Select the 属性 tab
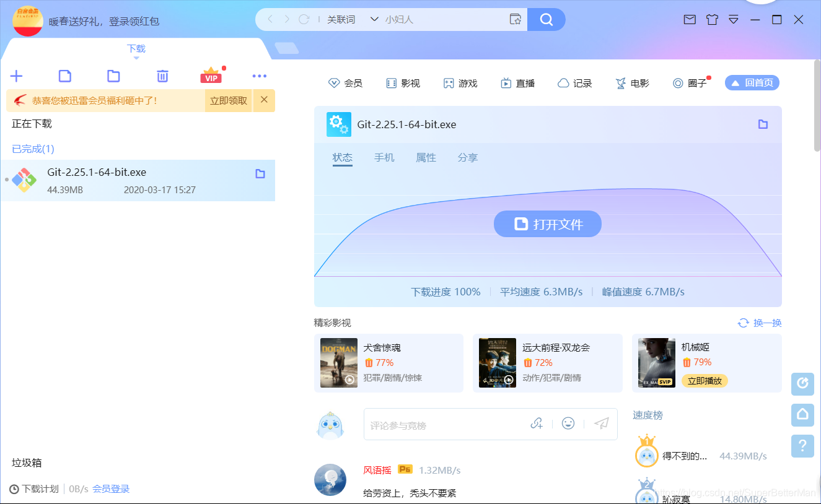Screen dimensions: 821x504 [426, 158]
